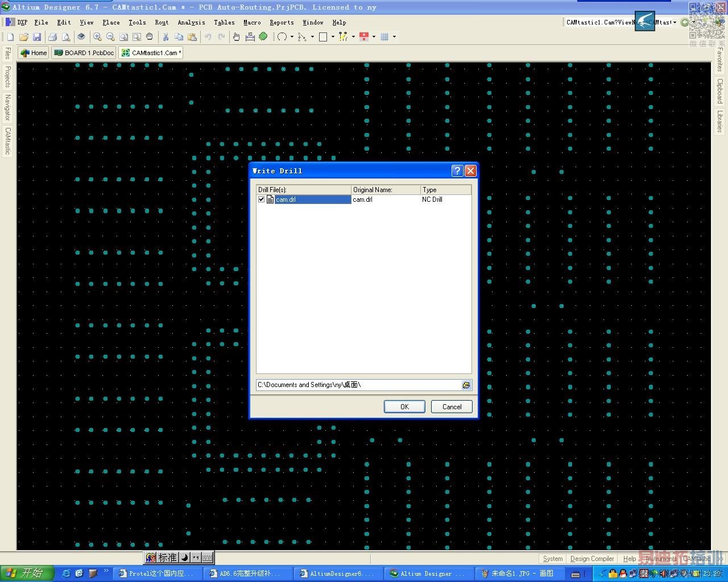
Task: Open the Rout menu
Action: (162, 22)
